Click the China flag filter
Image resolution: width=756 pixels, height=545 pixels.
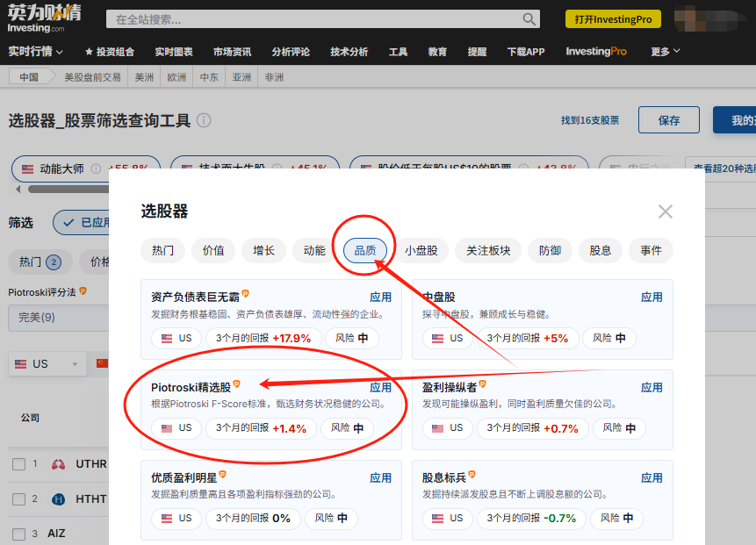[102, 363]
